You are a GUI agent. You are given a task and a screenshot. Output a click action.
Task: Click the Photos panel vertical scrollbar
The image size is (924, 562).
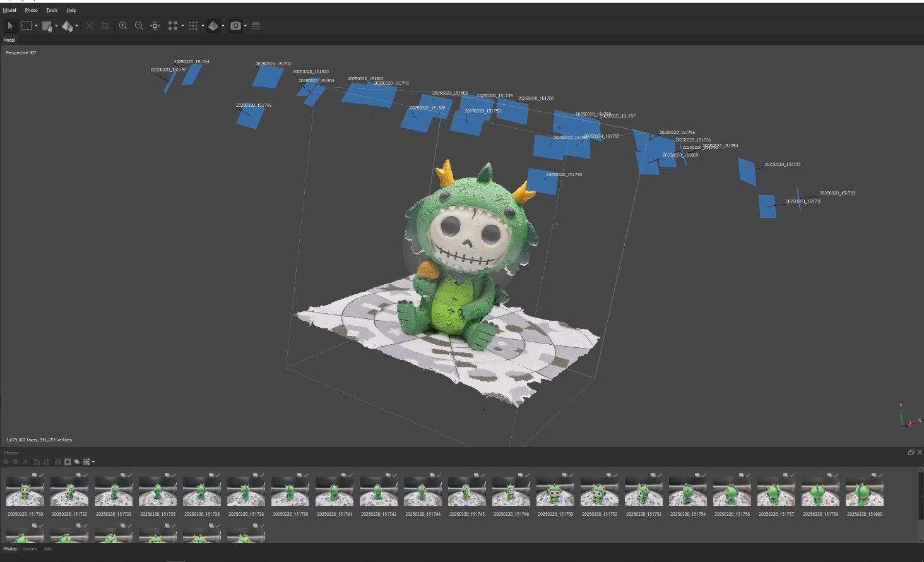tap(920, 499)
